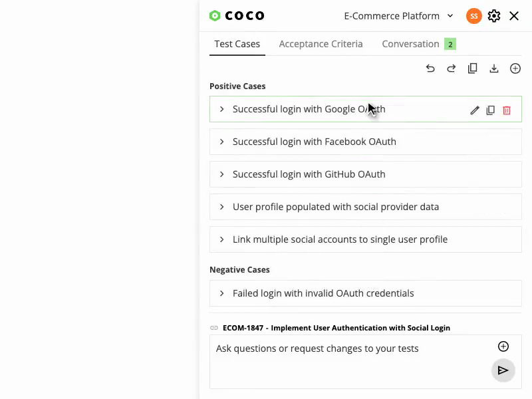
Task: Open the SS user avatar
Action: [x=474, y=16]
